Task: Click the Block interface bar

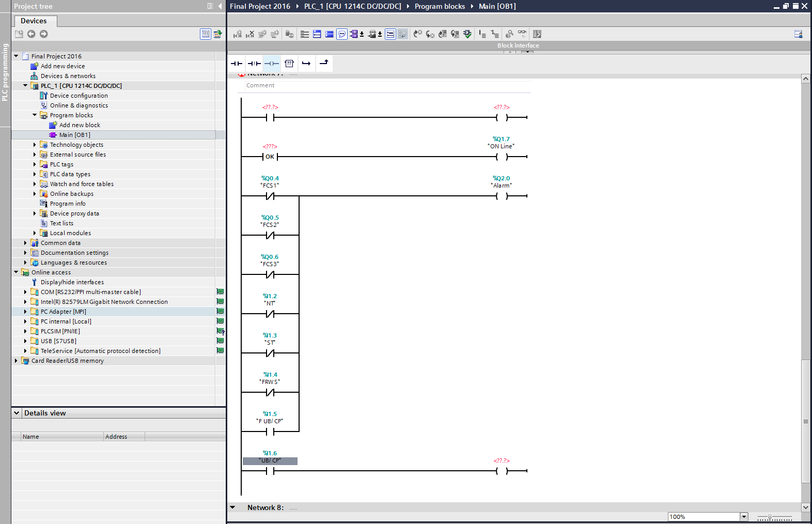Action: [518, 45]
